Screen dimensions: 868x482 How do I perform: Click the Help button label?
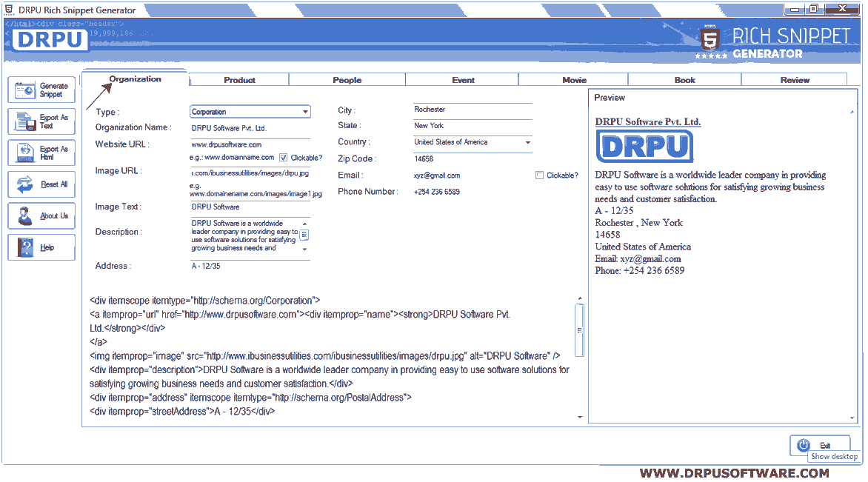pyautogui.click(x=47, y=247)
